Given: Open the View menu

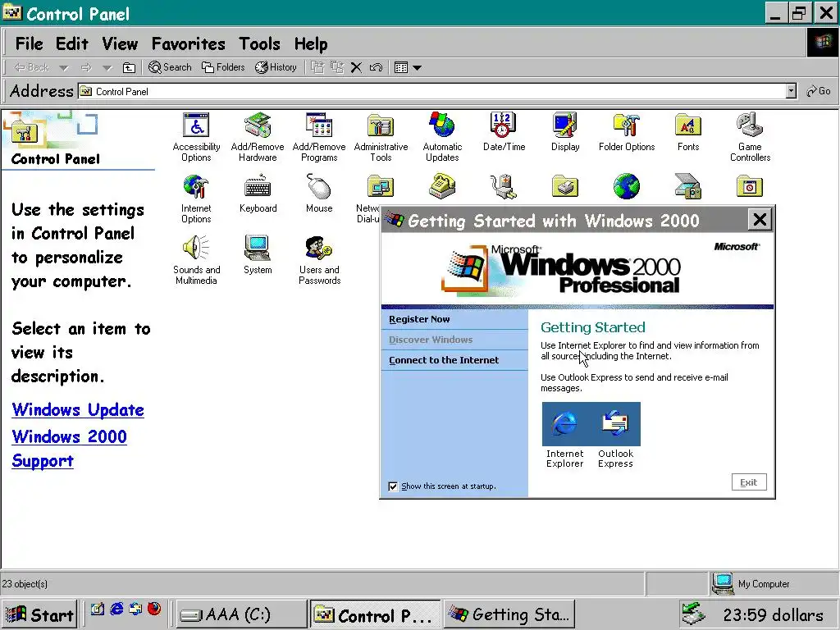Looking at the screenshot, I should [120, 43].
